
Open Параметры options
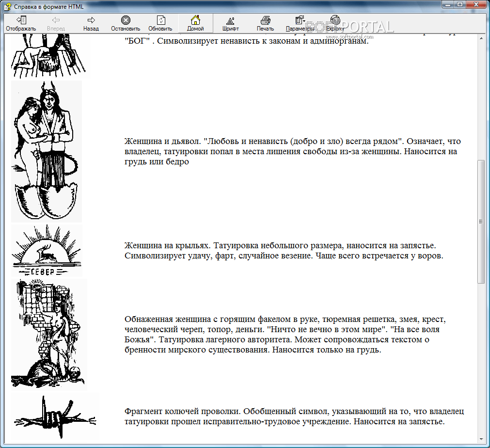tap(300, 23)
